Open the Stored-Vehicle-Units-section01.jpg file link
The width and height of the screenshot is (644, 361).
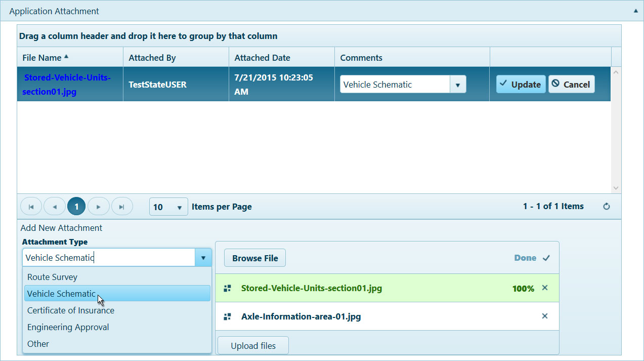[x=67, y=85]
